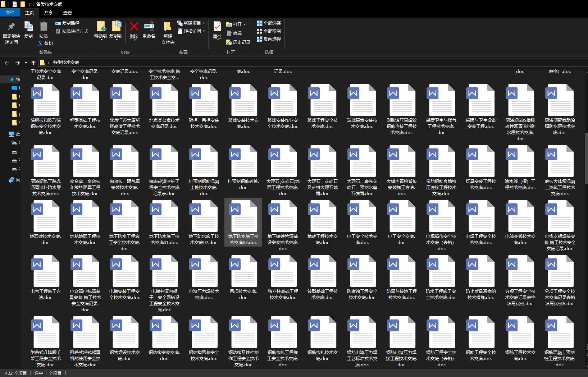The width and height of the screenshot is (588, 377).
Task: Click the Cut (剪切) scissors button
Action: pos(45,43)
